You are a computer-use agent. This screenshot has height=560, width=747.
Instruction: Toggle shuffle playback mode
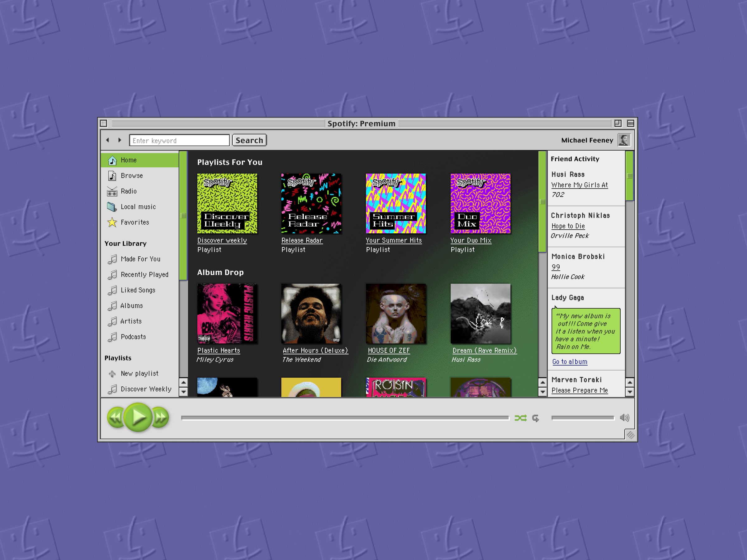521,418
